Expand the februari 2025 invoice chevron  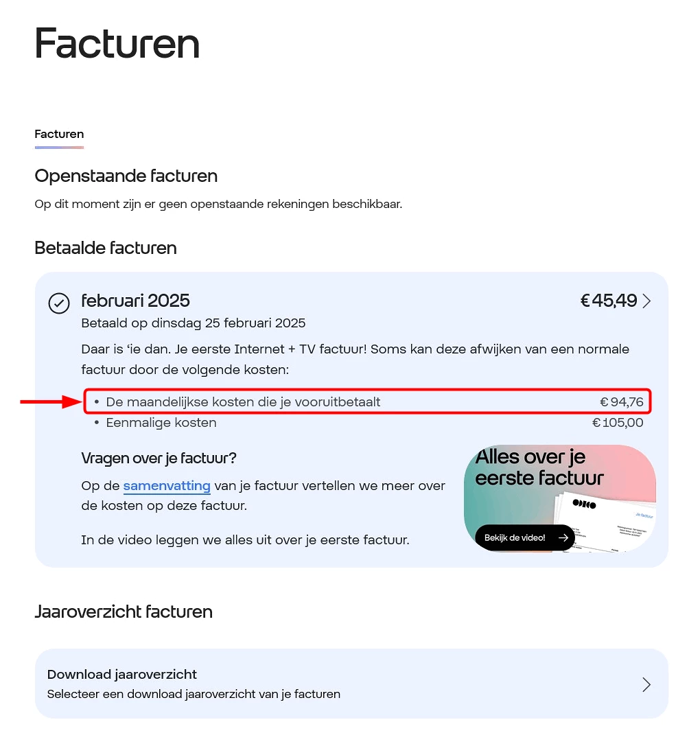tap(646, 301)
